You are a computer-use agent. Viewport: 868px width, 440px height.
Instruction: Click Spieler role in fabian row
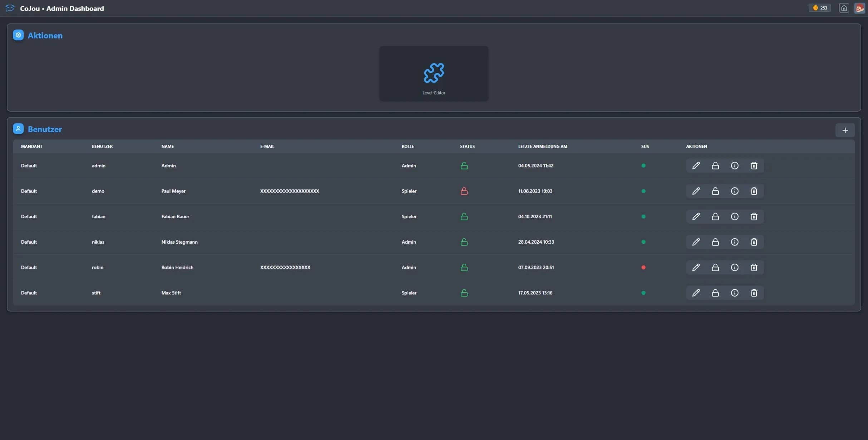coord(409,216)
